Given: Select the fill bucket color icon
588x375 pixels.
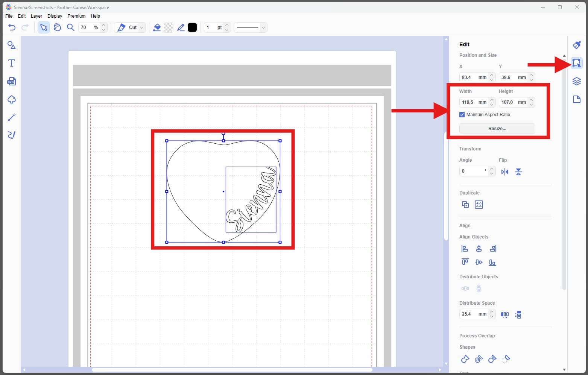Looking at the screenshot, I should (157, 27).
